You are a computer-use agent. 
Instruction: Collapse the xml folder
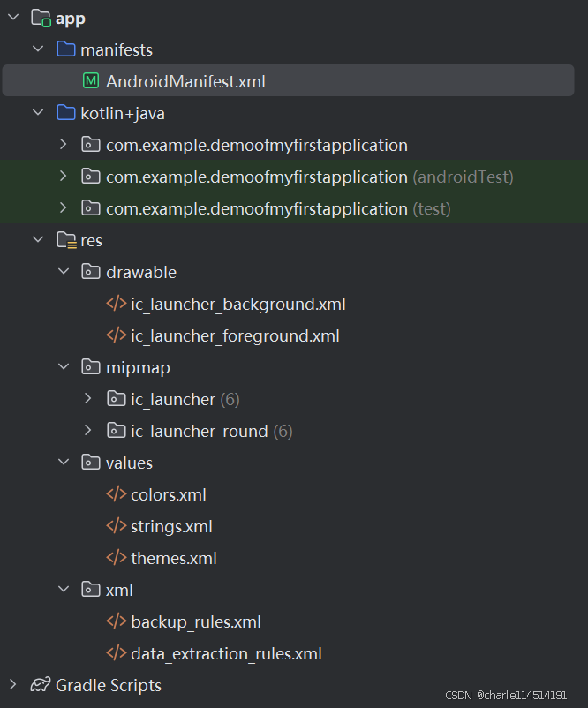tap(64, 589)
